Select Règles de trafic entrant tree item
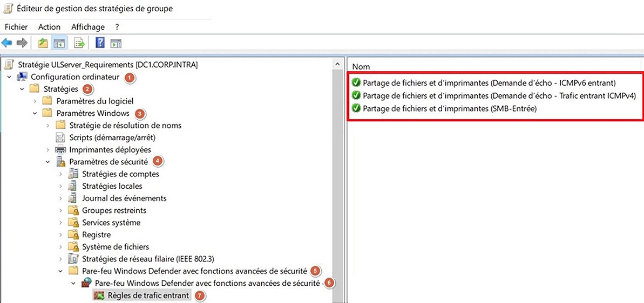Viewport: 644px width, 303px height. (148, 295)
